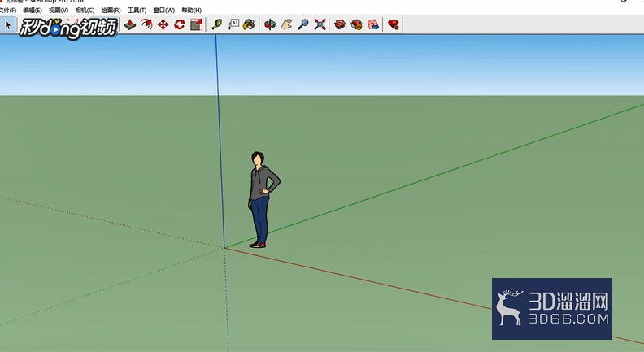Open the Extension Warehouse icon

click(x=356, y=24)
